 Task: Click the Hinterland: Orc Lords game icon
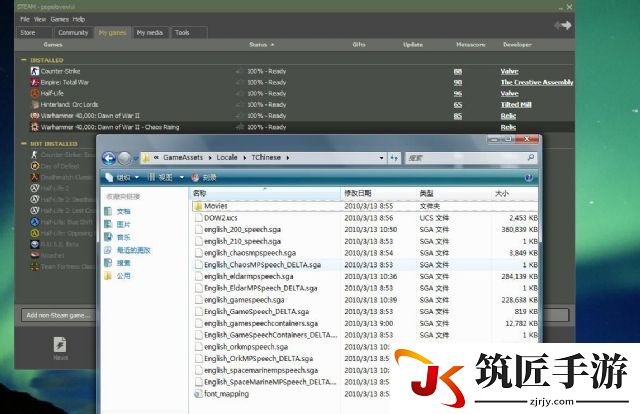click(x=35, y=105)
